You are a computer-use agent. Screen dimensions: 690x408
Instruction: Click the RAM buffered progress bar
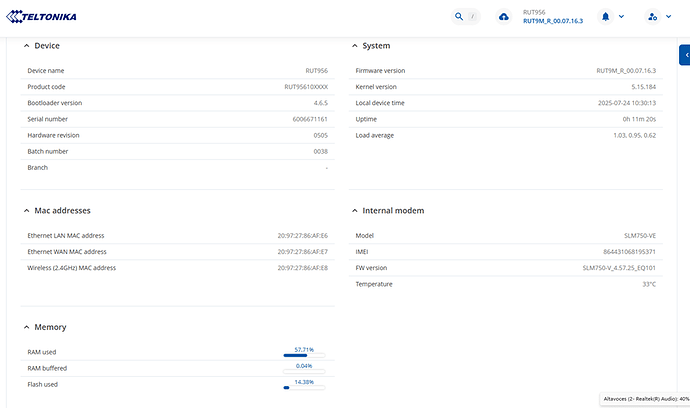click(304, 371)
